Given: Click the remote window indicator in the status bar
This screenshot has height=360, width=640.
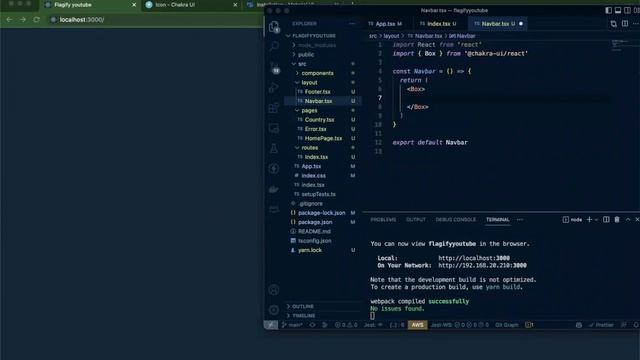Looking at the screenshot, I should [x=271, y=325].
